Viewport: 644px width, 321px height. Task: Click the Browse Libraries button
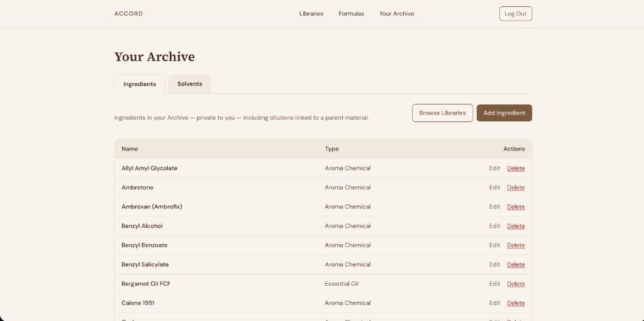tap(442, 113)
